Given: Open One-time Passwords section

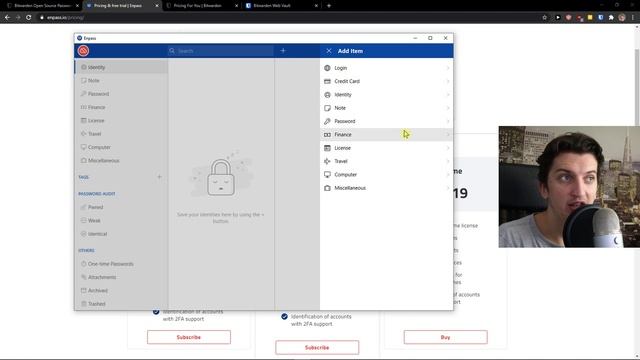Looking at the screenshot, I should 121,264.
